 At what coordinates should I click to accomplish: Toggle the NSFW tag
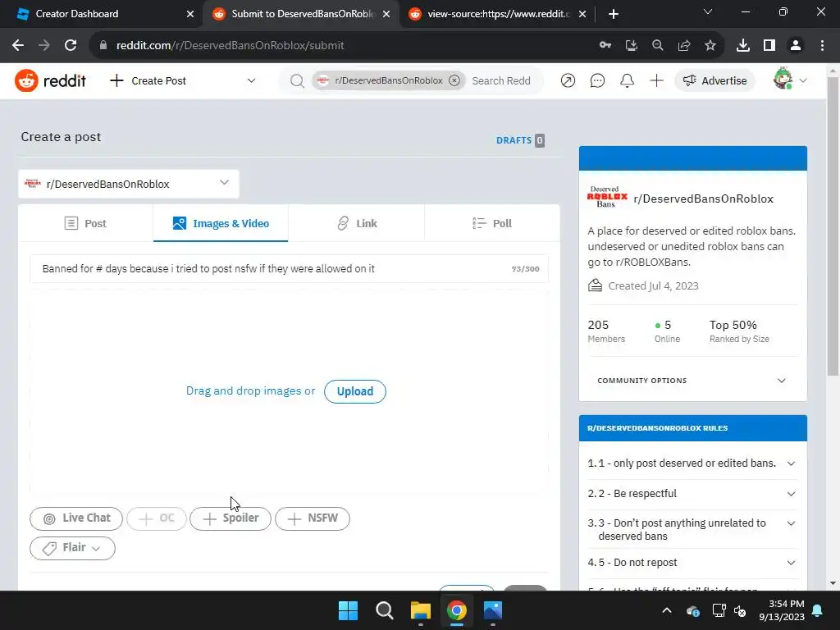click(313, 518)
